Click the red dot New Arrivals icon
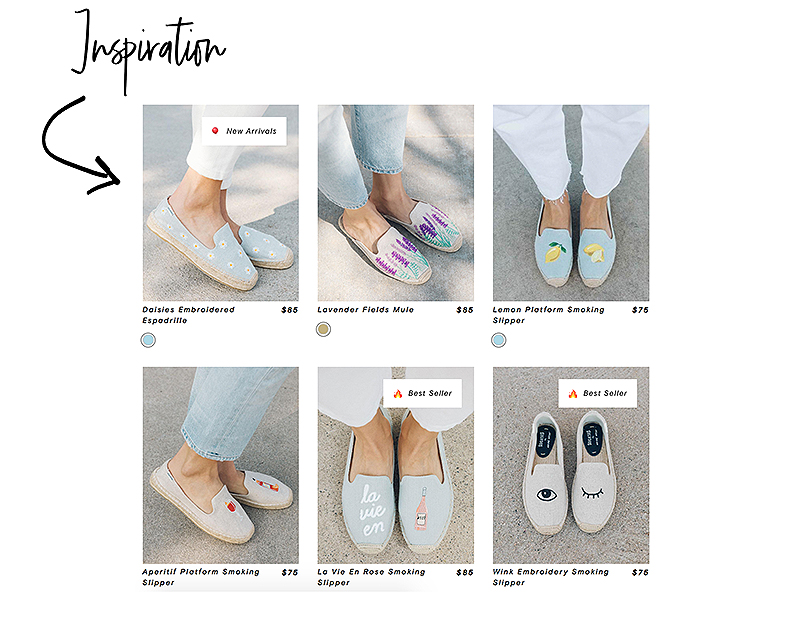The image size is (800, 621). [x=215, y=131]
